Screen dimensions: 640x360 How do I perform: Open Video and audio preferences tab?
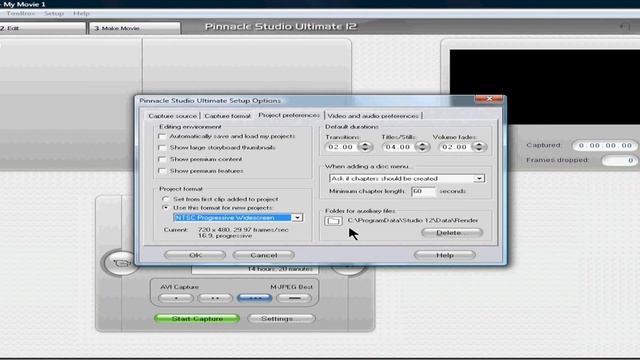pyautogui.click(x=373, y=116)
